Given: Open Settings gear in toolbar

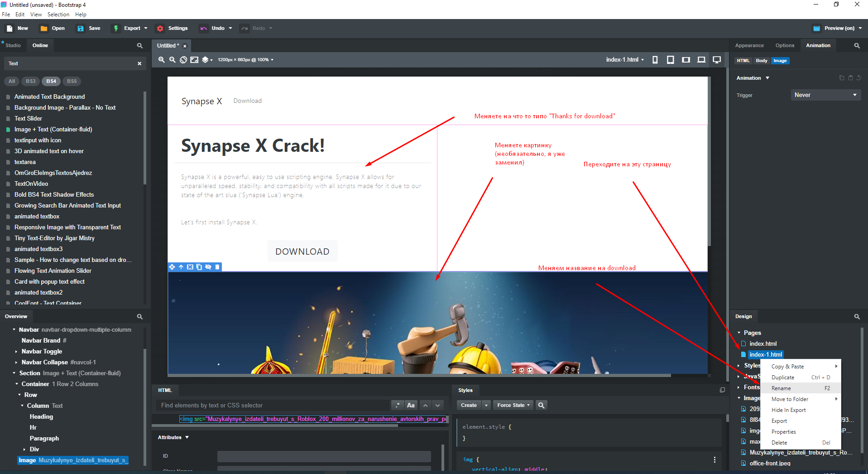Looking at the screenshot, I should click(160, 28).
